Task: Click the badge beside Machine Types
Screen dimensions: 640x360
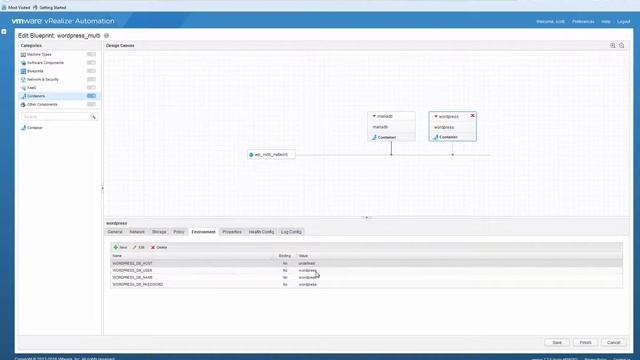Action: click(x=91, y=54)
